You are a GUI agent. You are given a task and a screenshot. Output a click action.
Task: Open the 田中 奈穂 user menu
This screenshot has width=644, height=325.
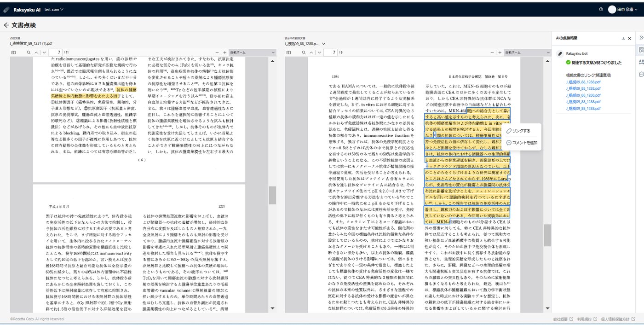(623, 9)
